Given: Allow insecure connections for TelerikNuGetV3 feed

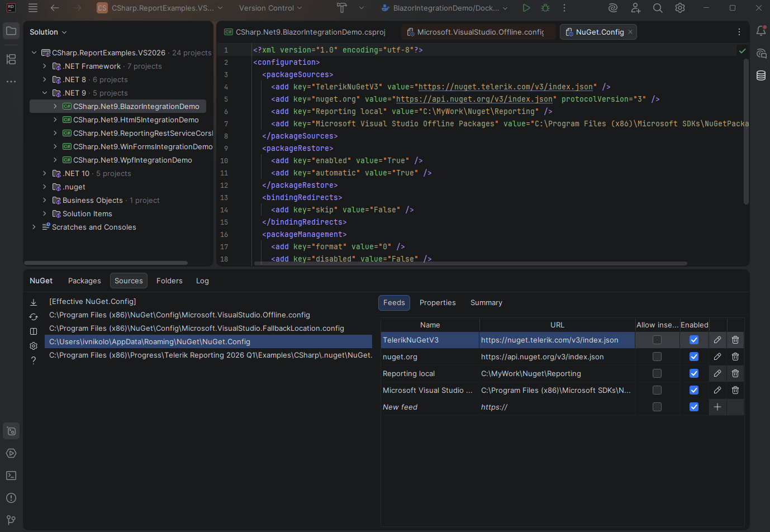Looking at the screenshot, I should 657,340.
